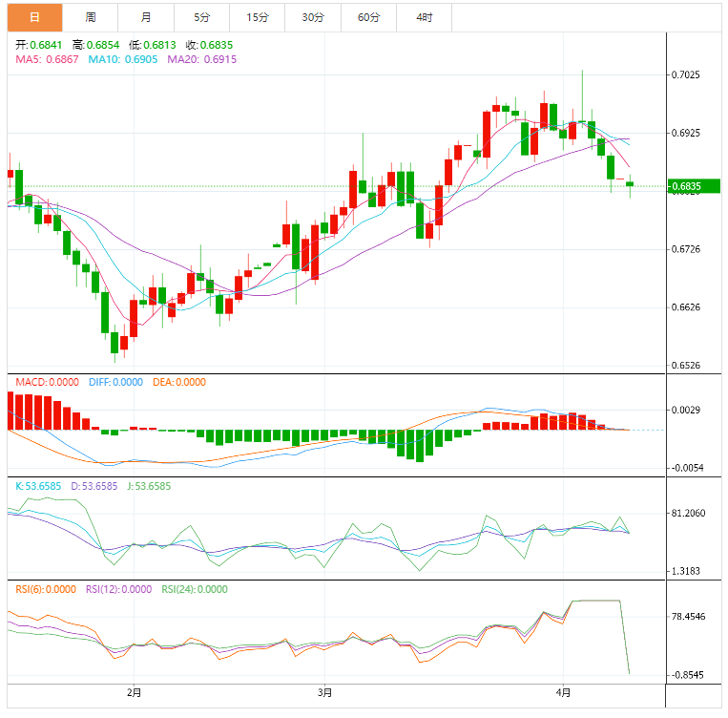
Task: Click the DEA indicator label
Action: tap(179, 382)
